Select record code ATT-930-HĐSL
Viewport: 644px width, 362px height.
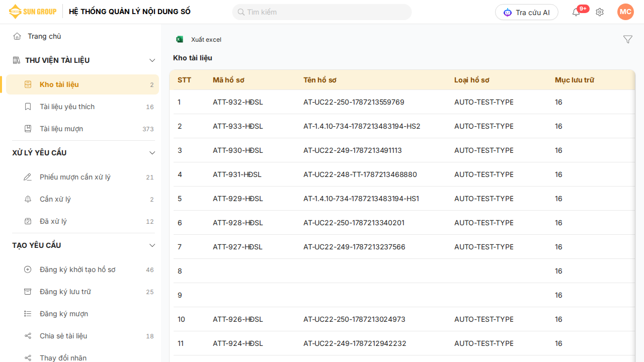(x=238, y=150)
